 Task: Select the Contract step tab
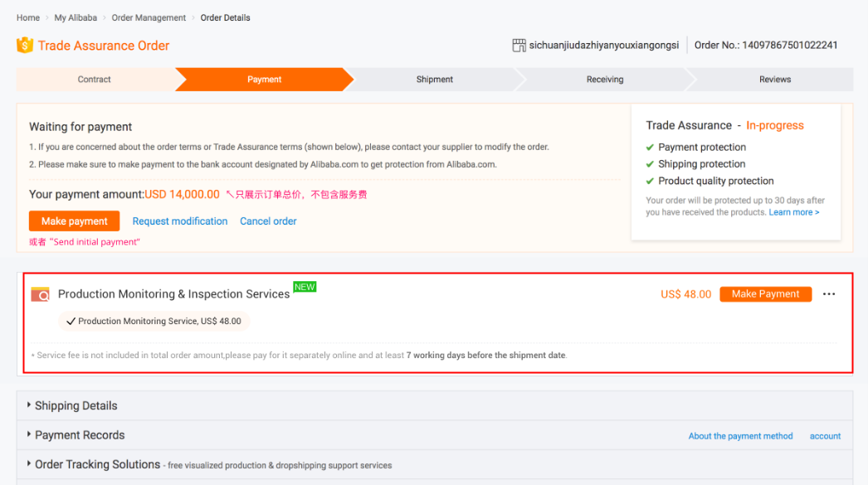pyautogui.click(x=94, y=80)
